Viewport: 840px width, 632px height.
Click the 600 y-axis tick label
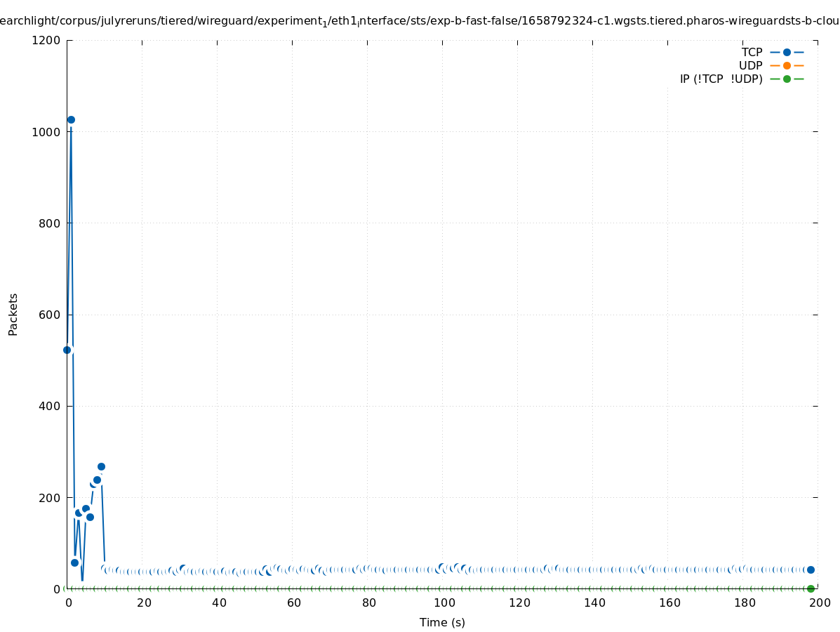(x=50, y=315)
